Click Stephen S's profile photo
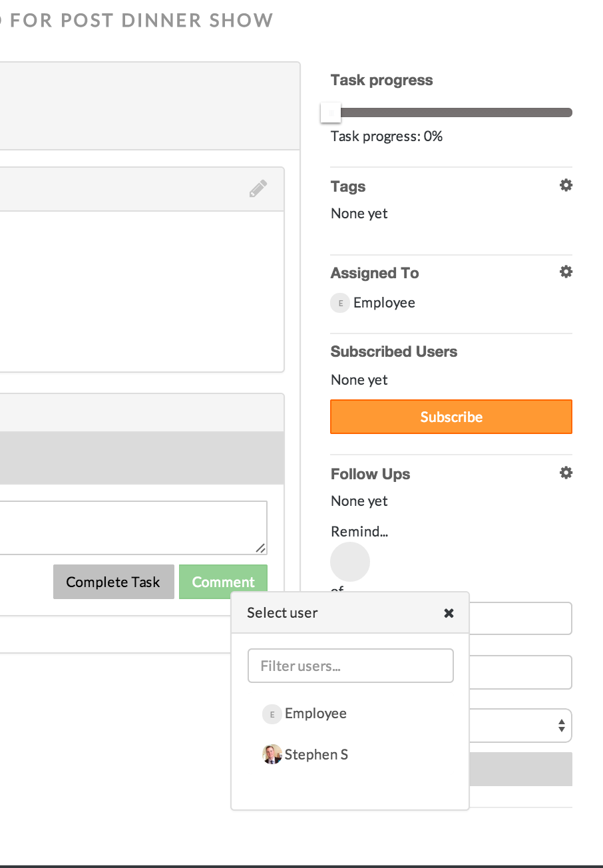 pyautogui.click(x=272, y=755)
